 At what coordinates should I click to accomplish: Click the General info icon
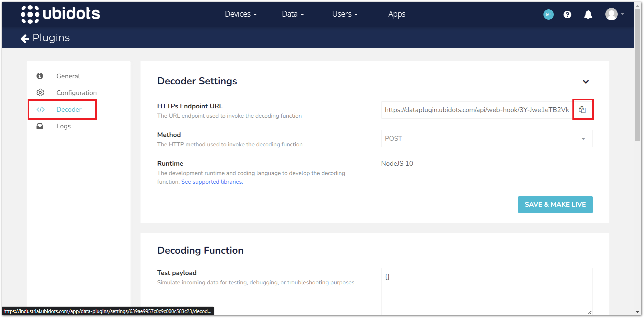(40, 76)
